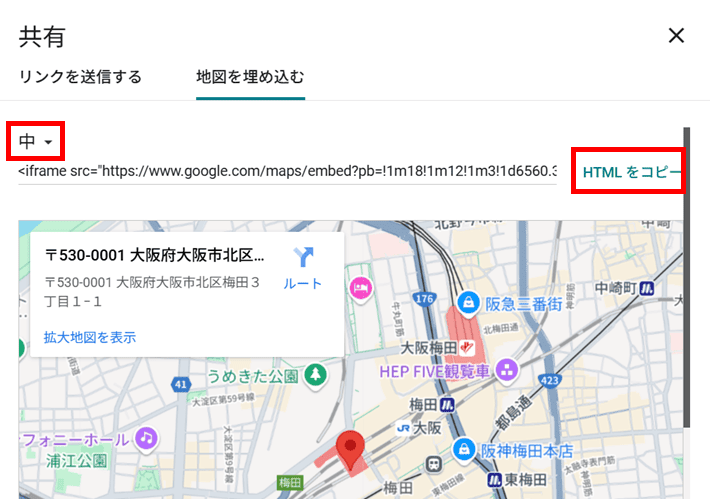This screenshot has width=710, height=499.
Task: Click the red location pin marker
Action: tap(349, 449)
